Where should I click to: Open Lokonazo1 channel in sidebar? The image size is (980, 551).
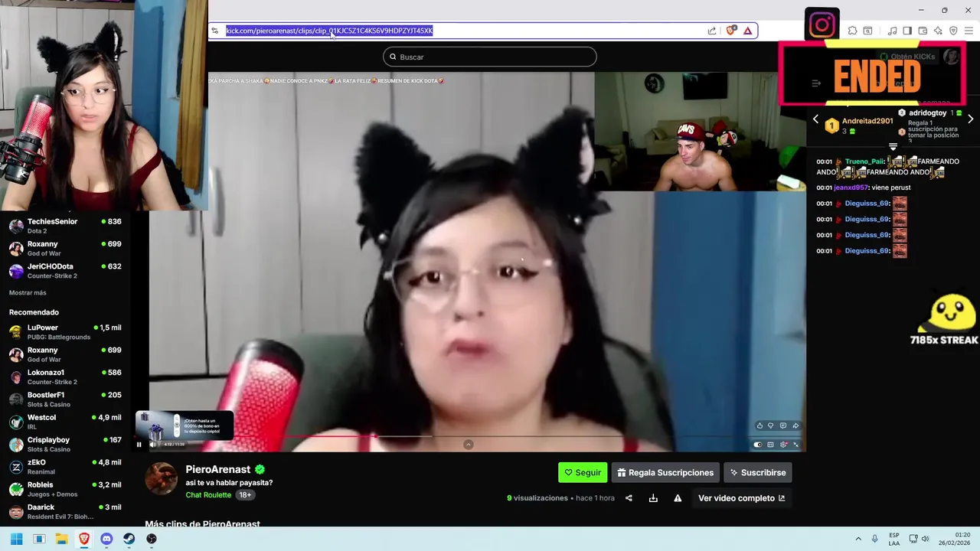tap(66, 377)
